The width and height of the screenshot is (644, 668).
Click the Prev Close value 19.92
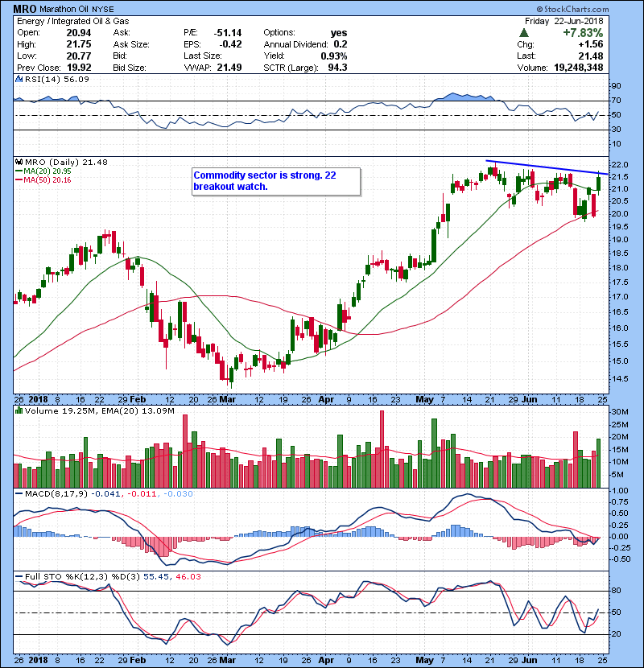(79, 68)
